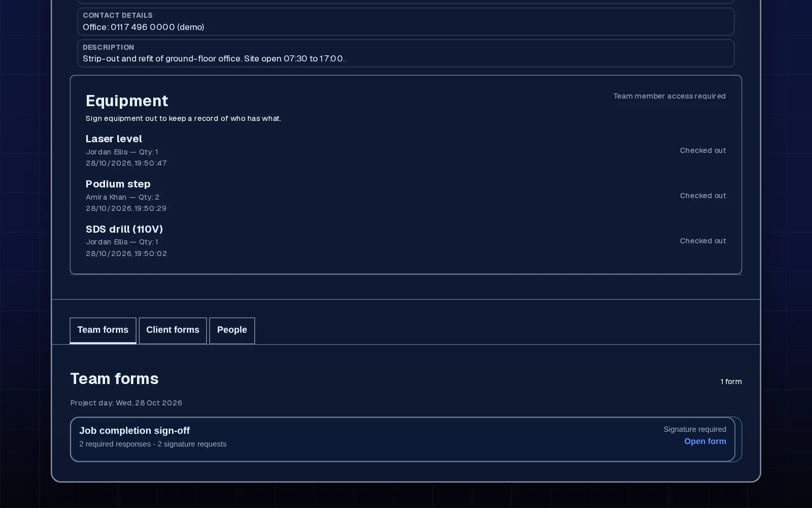Click the Signature required label
This screenshot has height=508, width=812.
tap(695, 429)
